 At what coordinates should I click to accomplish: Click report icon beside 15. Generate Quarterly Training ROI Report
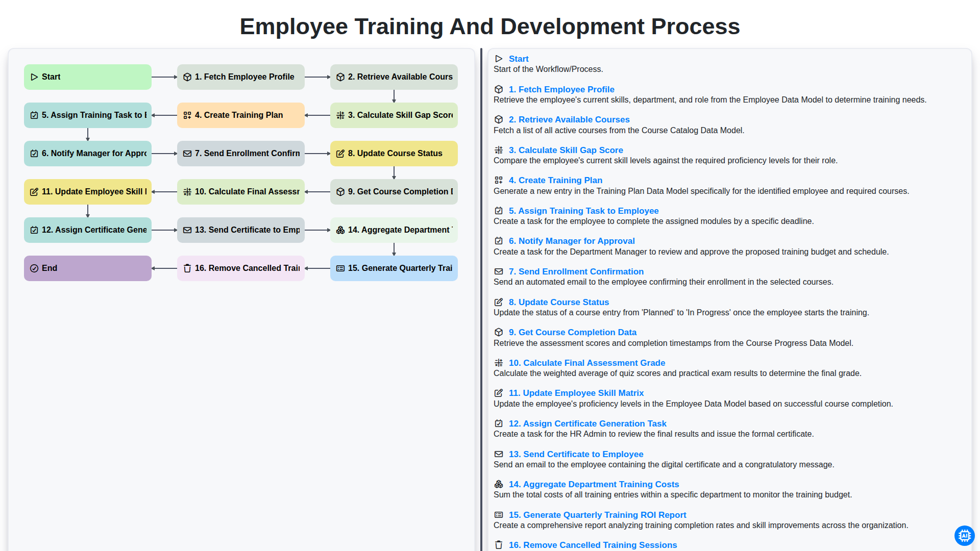tap(499, 515)
